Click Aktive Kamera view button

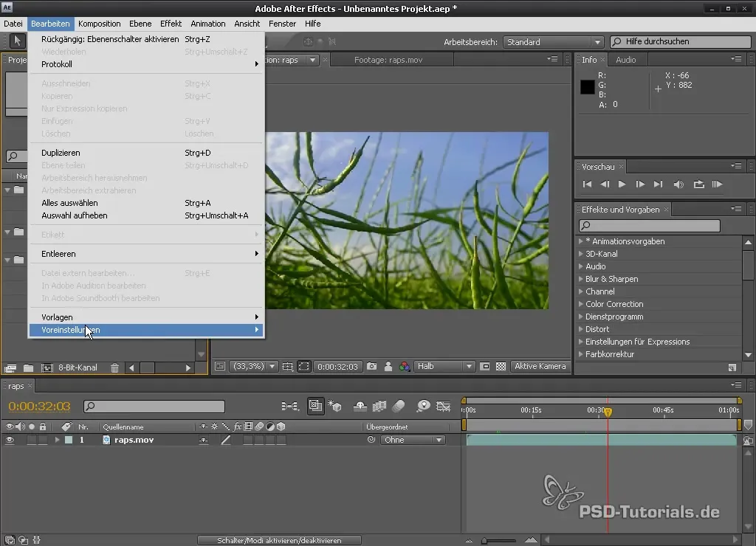click(540, 366)
